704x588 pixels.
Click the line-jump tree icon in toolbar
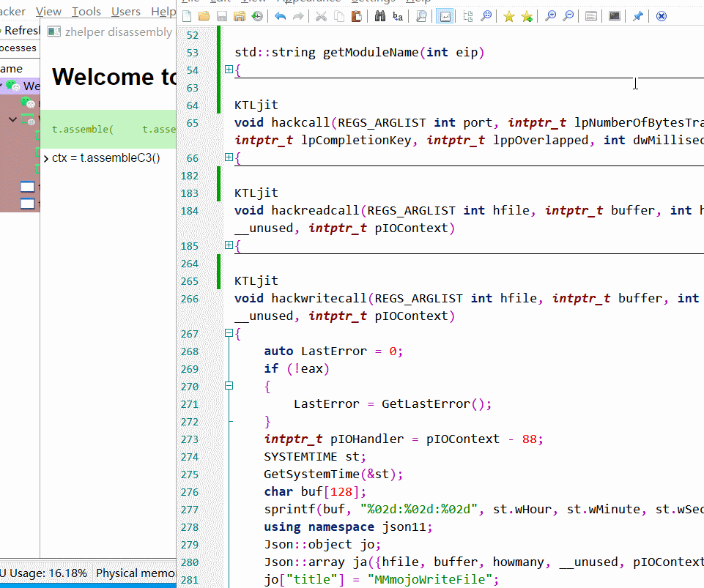(x=468, y=17)
